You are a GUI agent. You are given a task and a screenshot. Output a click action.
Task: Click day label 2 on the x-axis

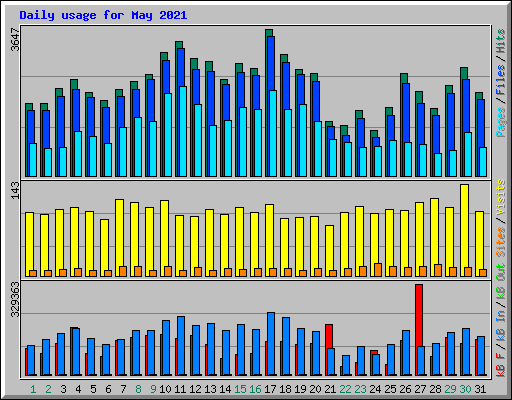[x=48, y=389]
